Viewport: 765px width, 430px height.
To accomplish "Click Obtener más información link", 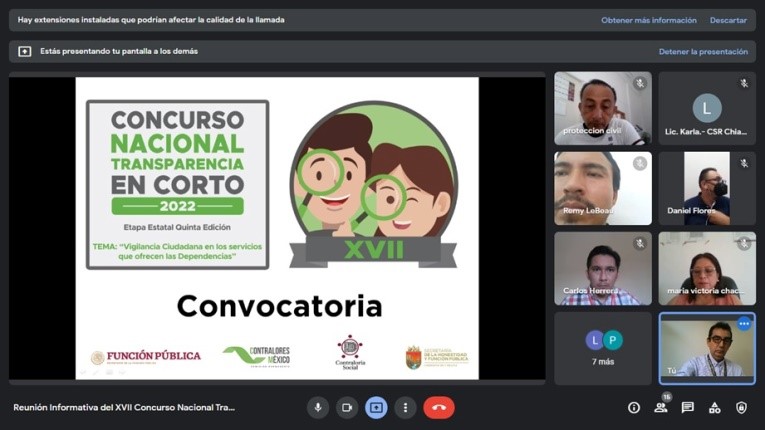I will point(648,20).
